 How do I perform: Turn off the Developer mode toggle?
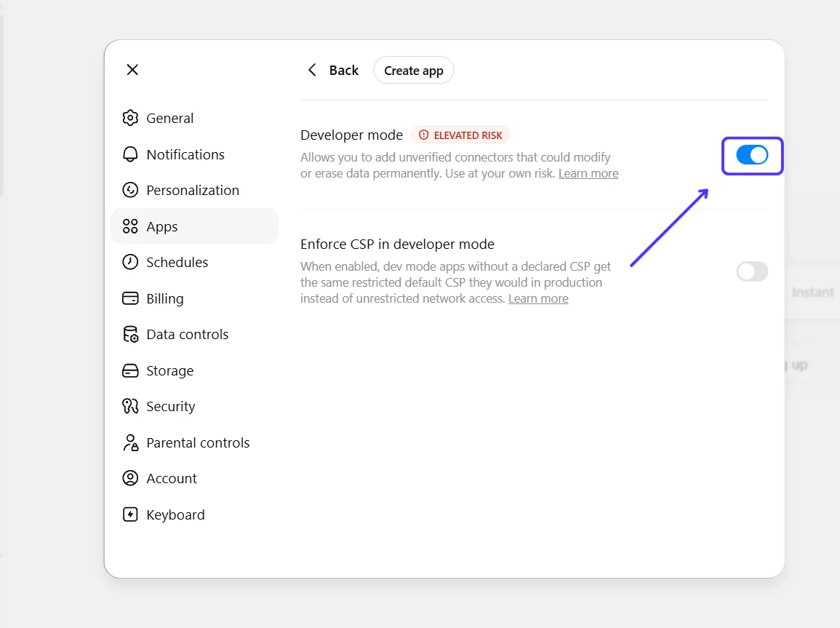click(x=752, y=156)
